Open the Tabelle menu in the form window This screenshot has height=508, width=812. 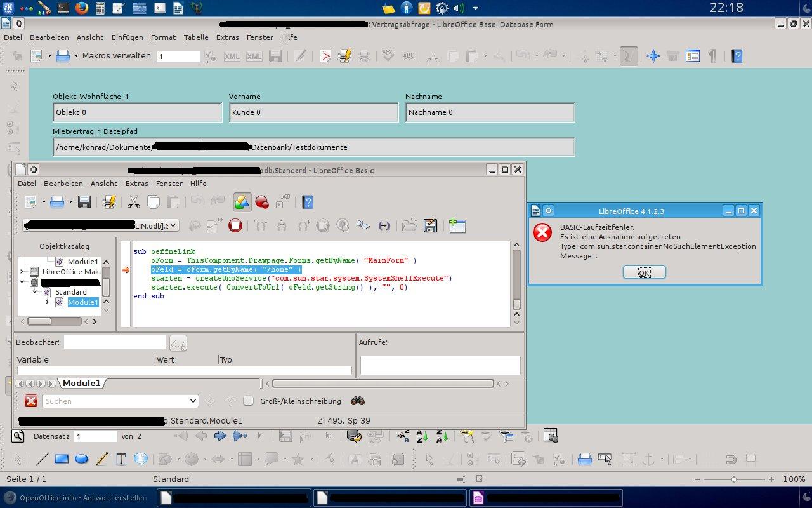(196, 37)
